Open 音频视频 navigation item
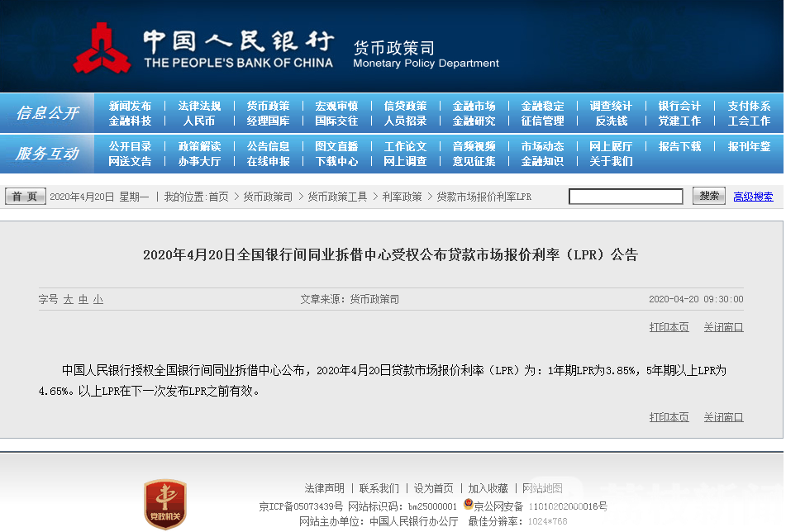The height and width of the screenshot is (532, 786). (474, 147)
